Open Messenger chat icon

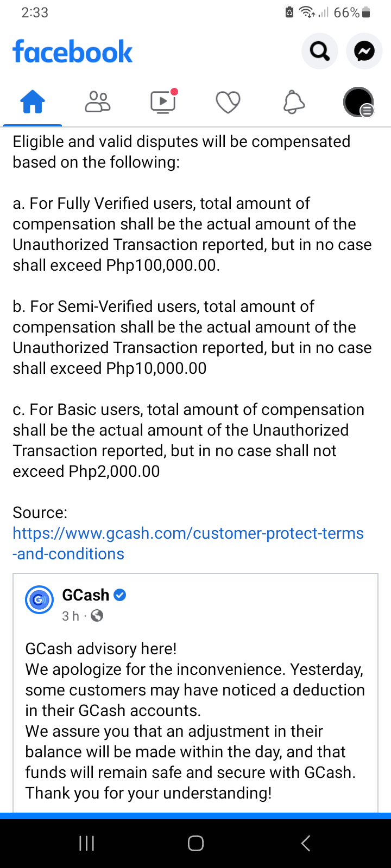364,51
